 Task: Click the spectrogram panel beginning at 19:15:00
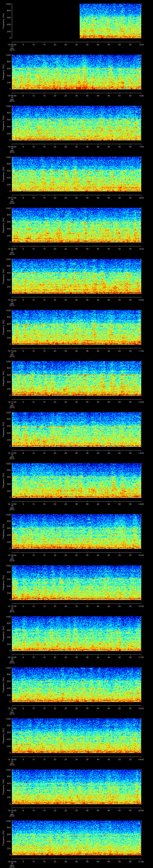point(77,583)
